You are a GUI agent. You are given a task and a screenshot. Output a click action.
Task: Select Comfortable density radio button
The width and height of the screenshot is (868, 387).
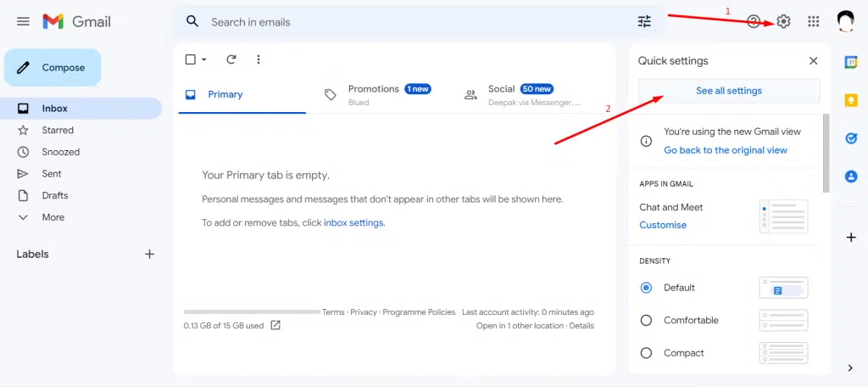point(646,320)
